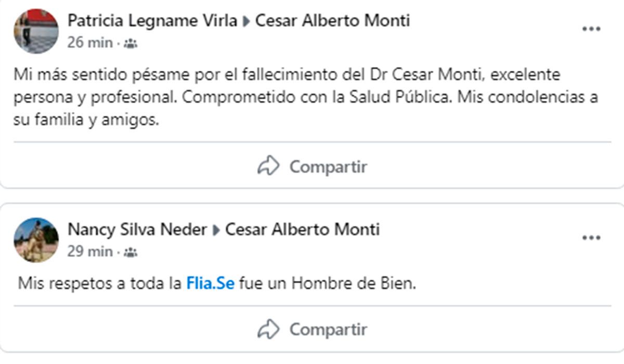Click friends audience icon beside 26 min
Screen dimensions: 624x364
pyautogui.click(x=131, y=44)
